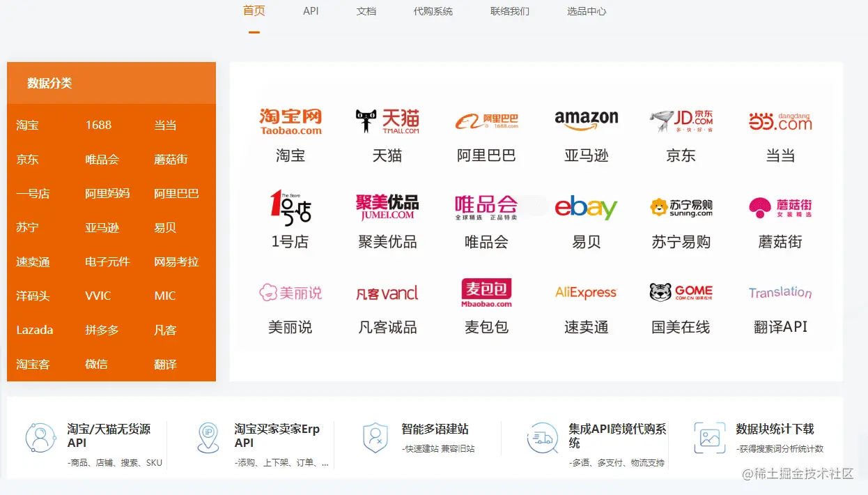Click the IP pin icon beside 淘宝买家卖家Erp
The image size is (868, 495).
[x=208, y=438]
